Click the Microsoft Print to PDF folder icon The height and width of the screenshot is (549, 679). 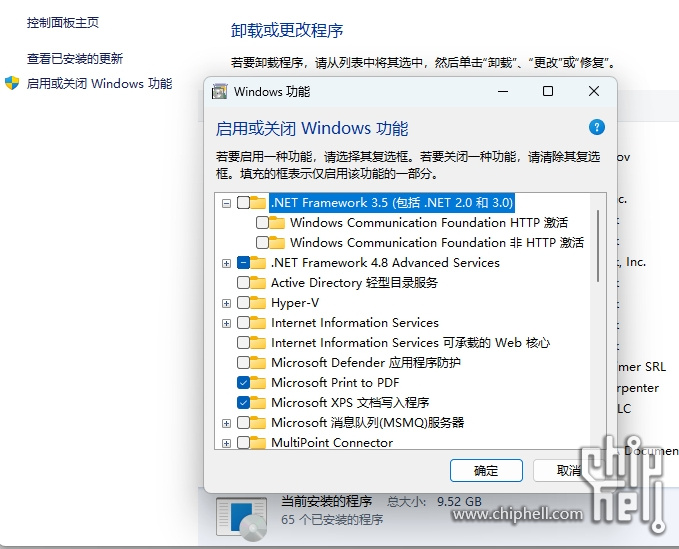click(x=258, y=382)
